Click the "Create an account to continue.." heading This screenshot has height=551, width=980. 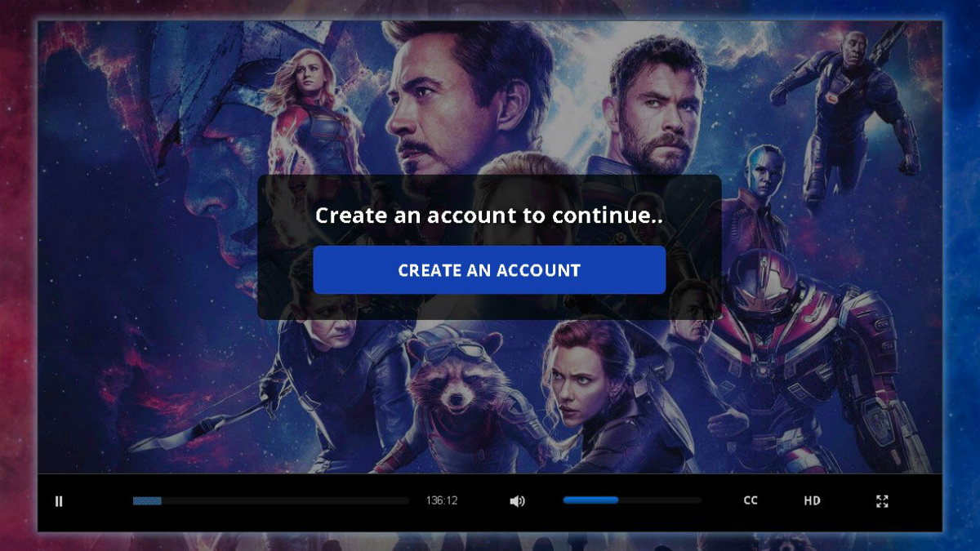[x=489, y=216]
